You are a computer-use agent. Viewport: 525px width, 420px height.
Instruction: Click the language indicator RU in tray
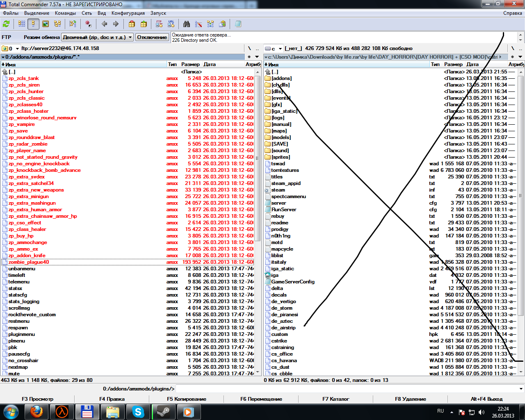coord(441,411)
